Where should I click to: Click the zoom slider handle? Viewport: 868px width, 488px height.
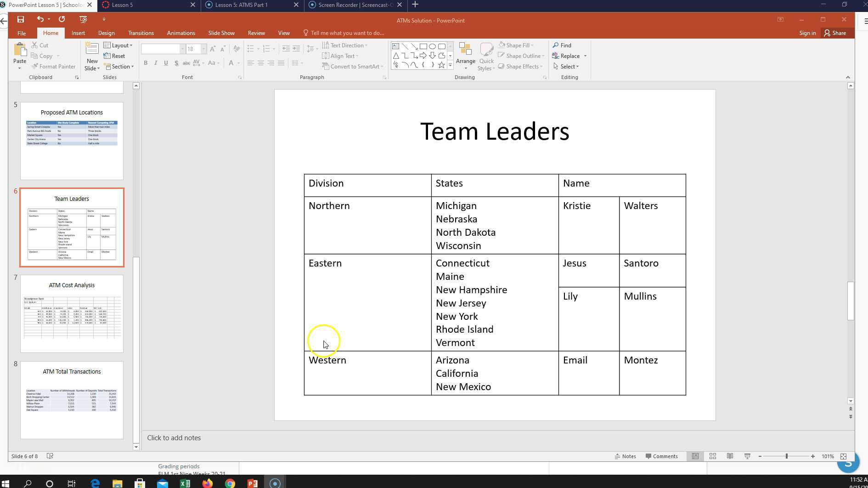click(x=786, y=456)
